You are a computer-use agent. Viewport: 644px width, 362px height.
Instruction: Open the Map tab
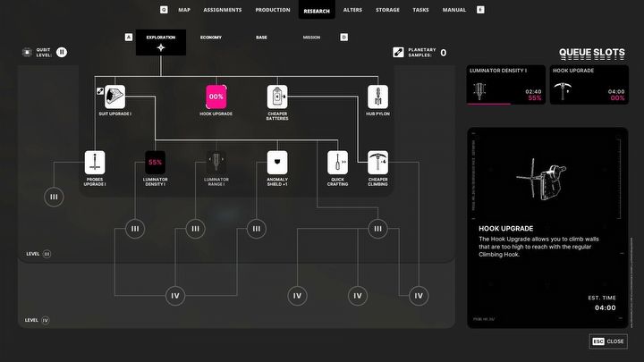click(x=184, y=10)
